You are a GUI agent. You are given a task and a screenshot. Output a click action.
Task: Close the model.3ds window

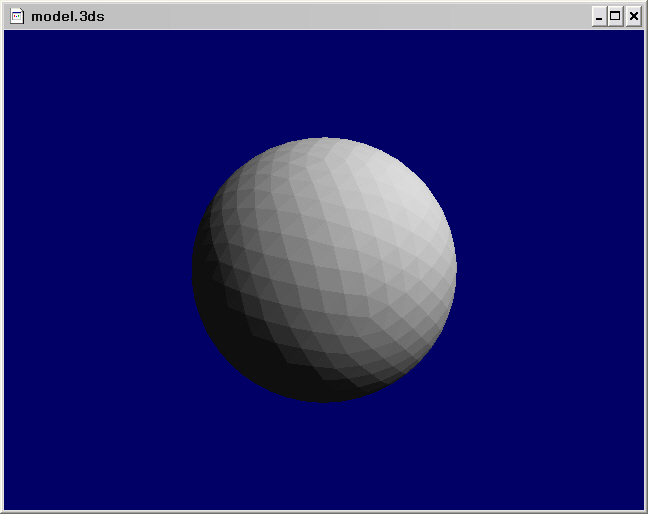pyautogui.click(x=634, y=17)
